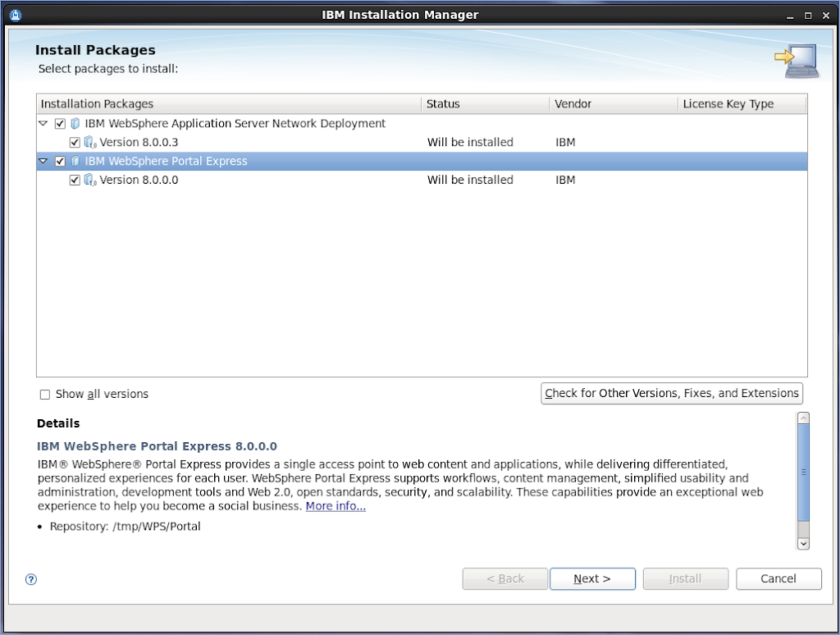
Task: Collapse the WebSphere Application Server tree node
Action: [x=43, y=124]
